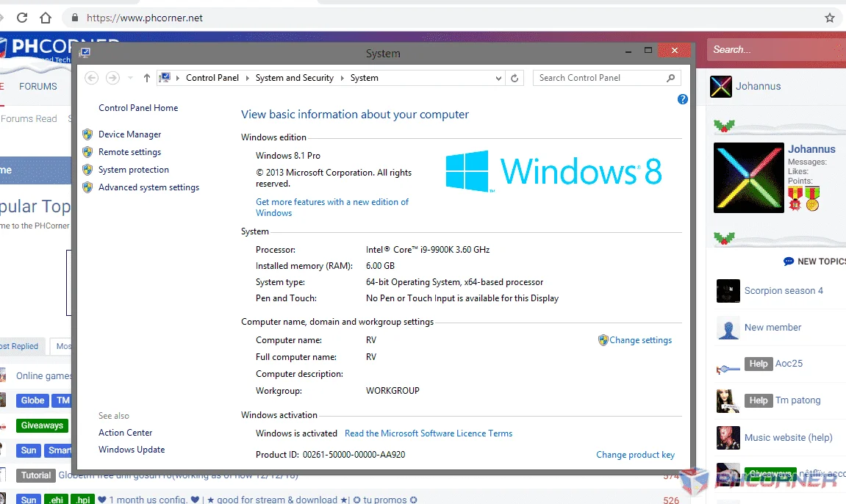This screenshot has height=504, width=846.
Task: Open Tm patong topic
Action: pyautogui.click(x=798, y=400)
